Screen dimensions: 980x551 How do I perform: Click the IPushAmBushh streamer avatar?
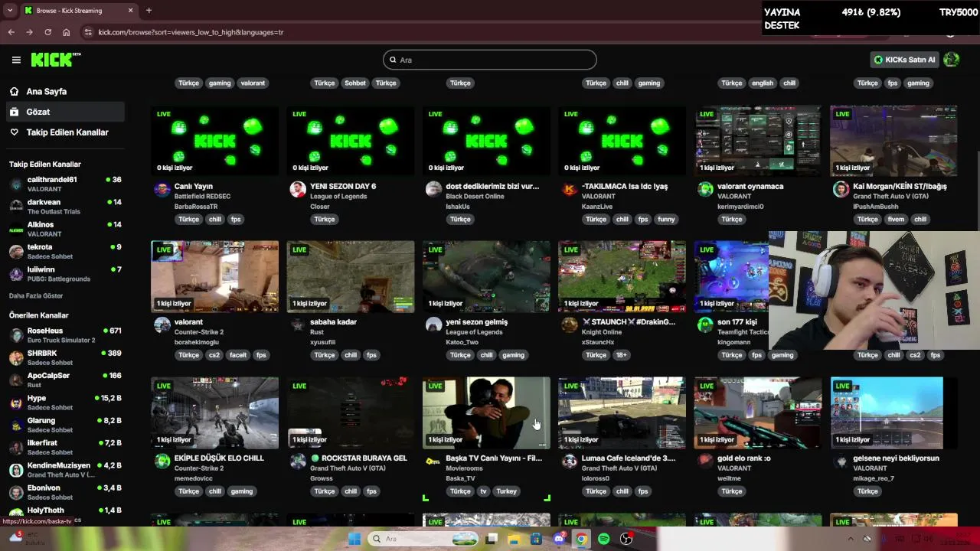pyautogui.click(x=841, y=190)
